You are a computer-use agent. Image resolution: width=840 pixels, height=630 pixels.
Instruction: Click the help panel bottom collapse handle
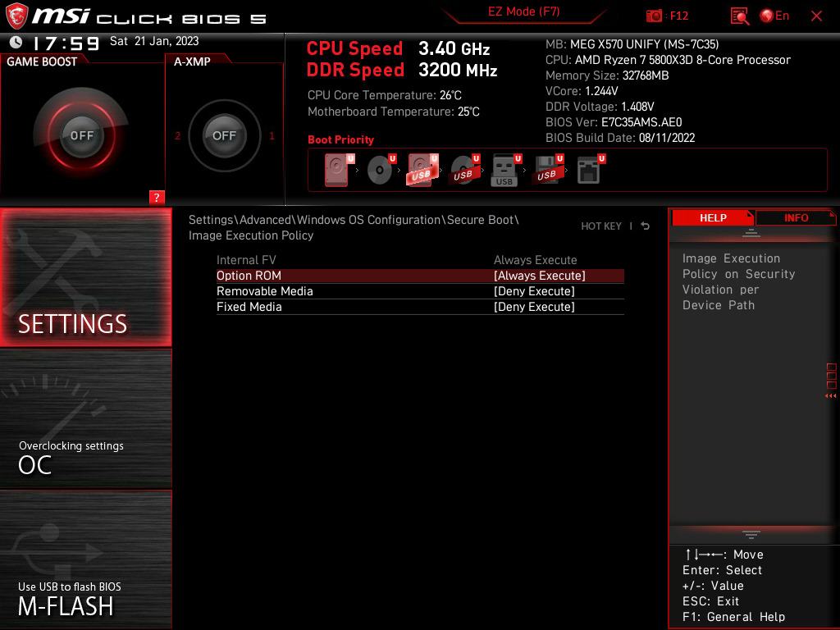[x=751, y=534]
